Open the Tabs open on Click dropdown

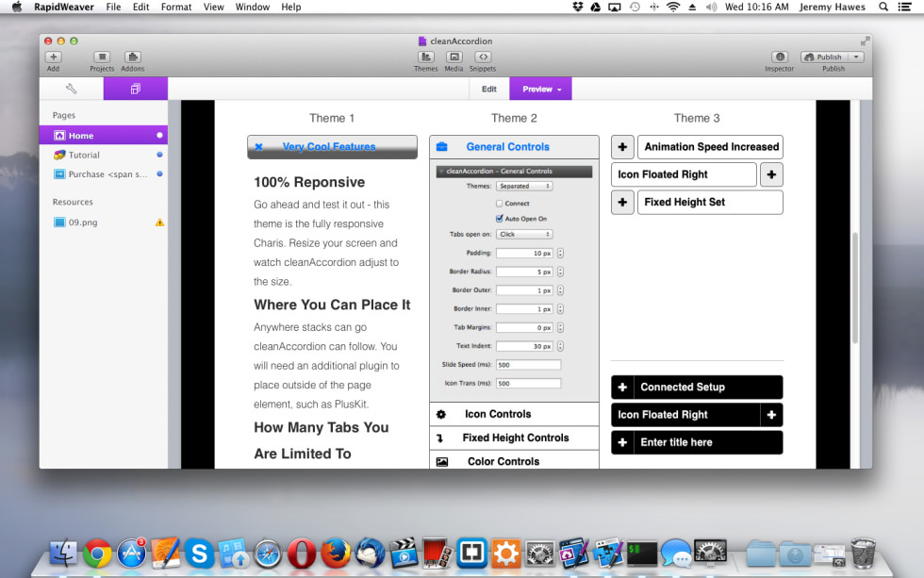pyautogui.click(x=524, y=235)
